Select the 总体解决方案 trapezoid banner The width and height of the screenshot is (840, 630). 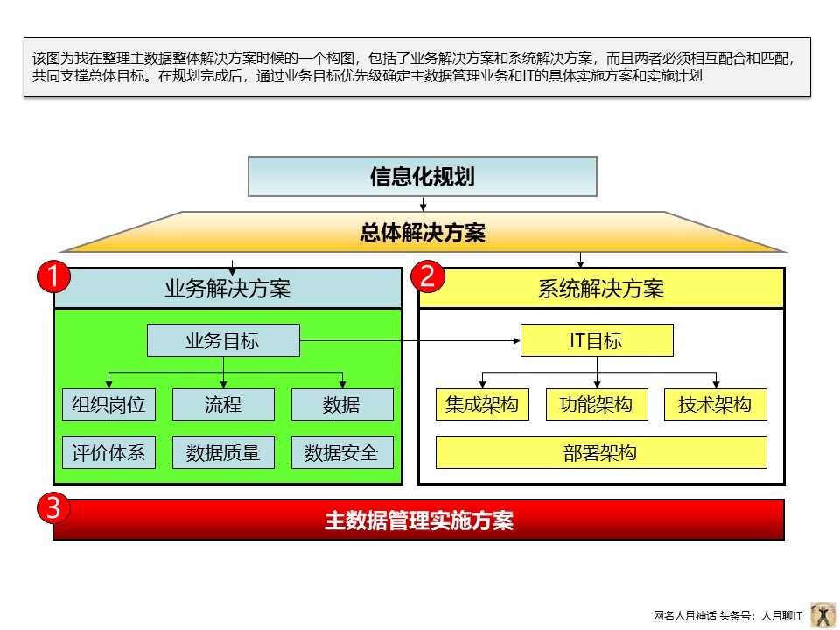423,233
